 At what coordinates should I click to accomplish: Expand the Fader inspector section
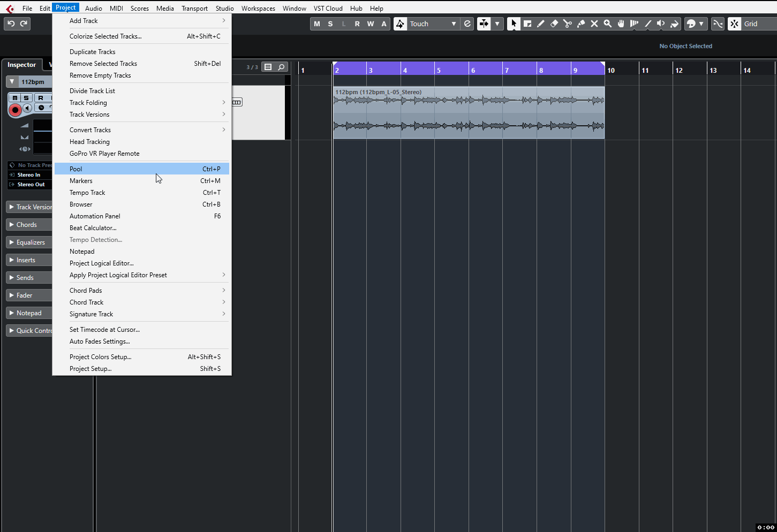pyautogui.click(x=29, y=295)
